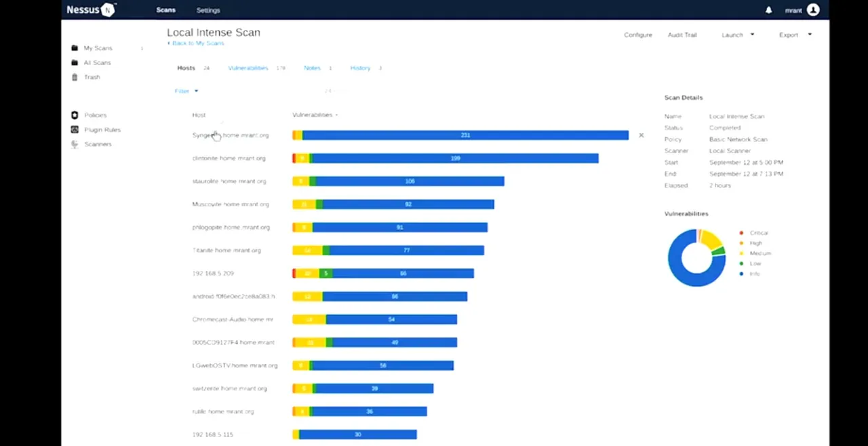The width and height of the screenshot is (868, 446).
Task: Click the Scanners icon
Action: tap(75, 144)
